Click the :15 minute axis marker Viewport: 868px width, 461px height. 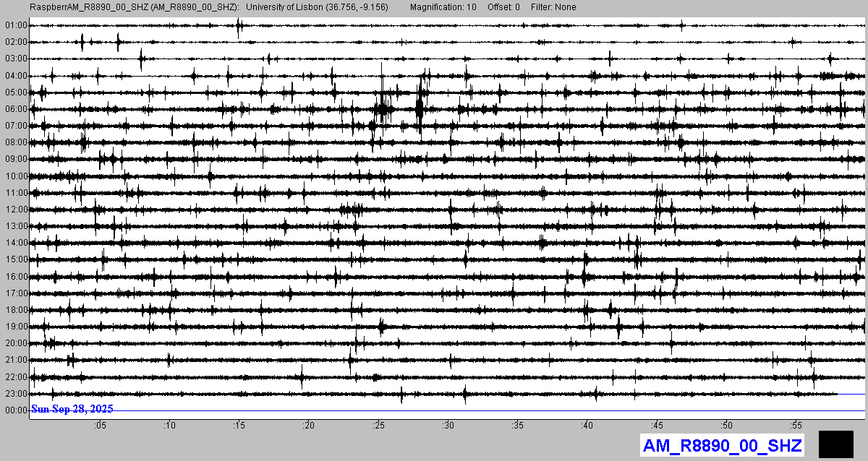239,426
